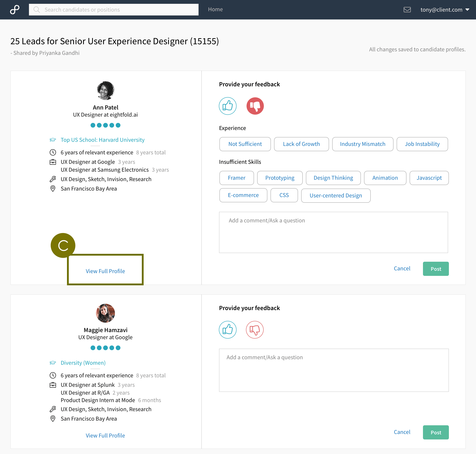476x454 pixels.
Task: Click the name Maggie Hamzavi
Action: point(105,330)
